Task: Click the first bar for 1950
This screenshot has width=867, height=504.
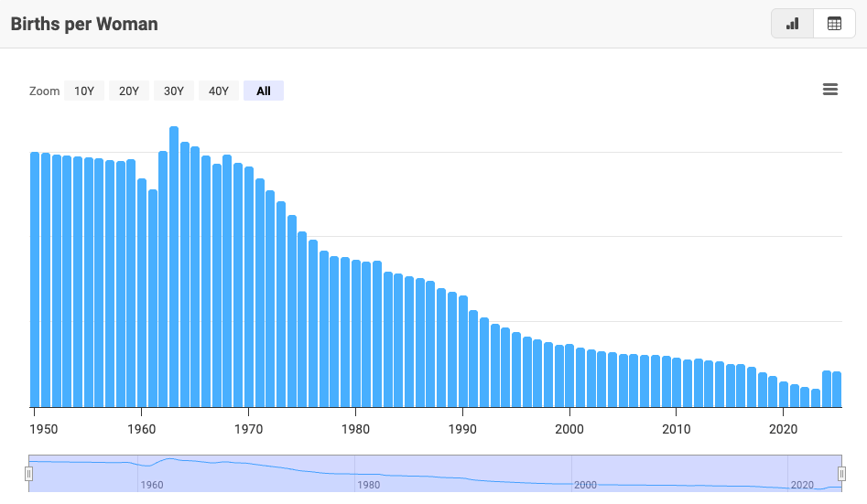Action: 35,279
